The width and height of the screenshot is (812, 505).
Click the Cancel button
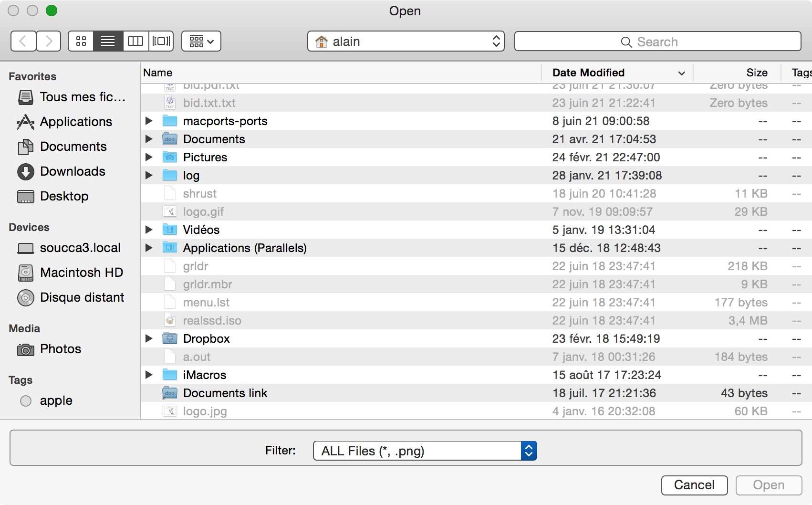(694, 485)
